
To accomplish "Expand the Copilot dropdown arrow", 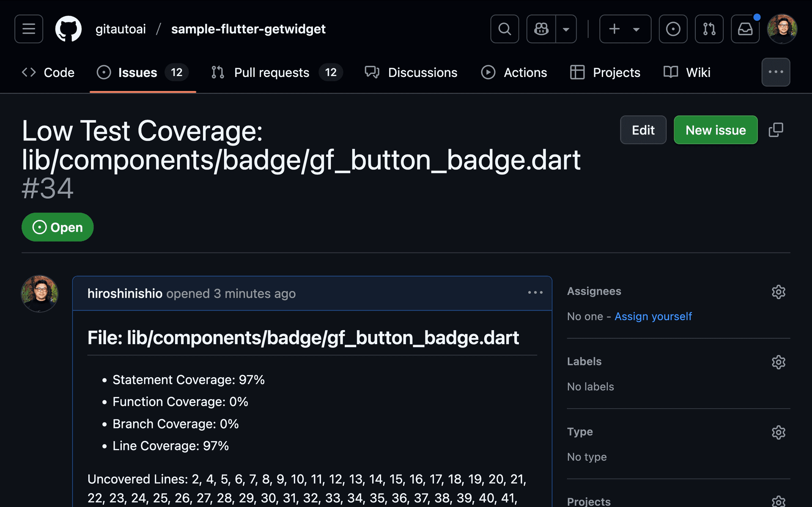I will (x=566, y=29).
